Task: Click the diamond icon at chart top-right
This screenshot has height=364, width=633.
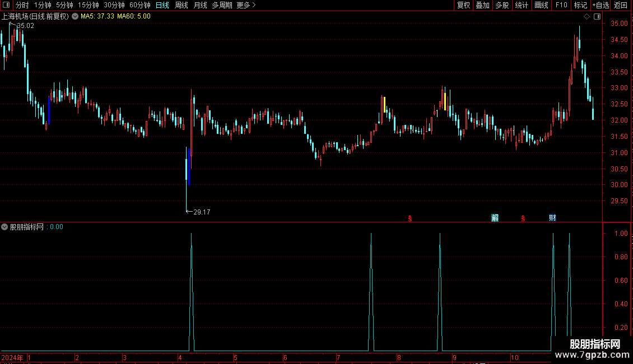Action: click(587, 17)
